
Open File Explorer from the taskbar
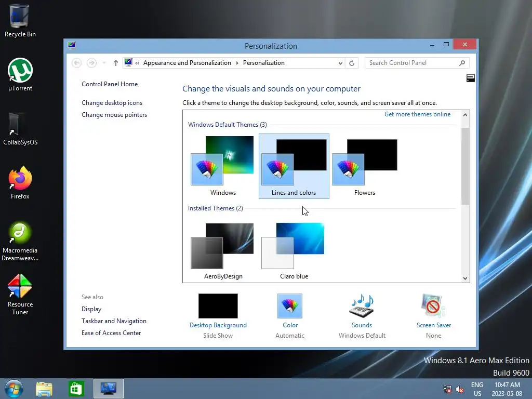pos(44,389)
